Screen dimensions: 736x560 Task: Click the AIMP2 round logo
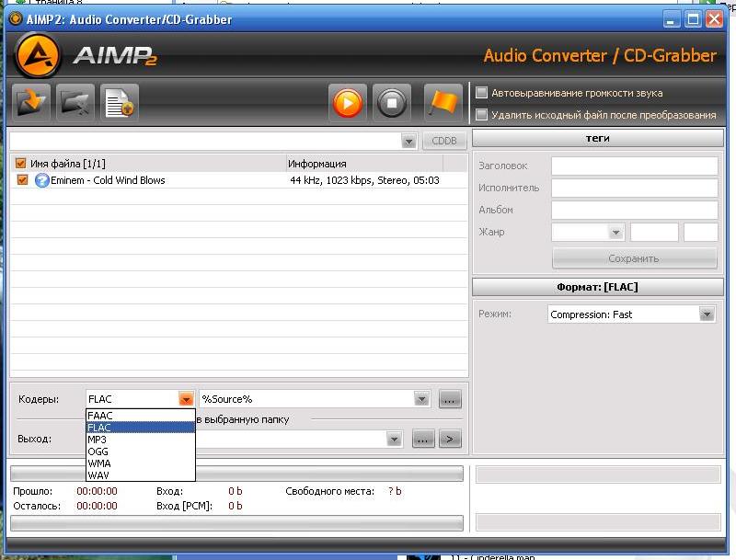click(37, 55)
